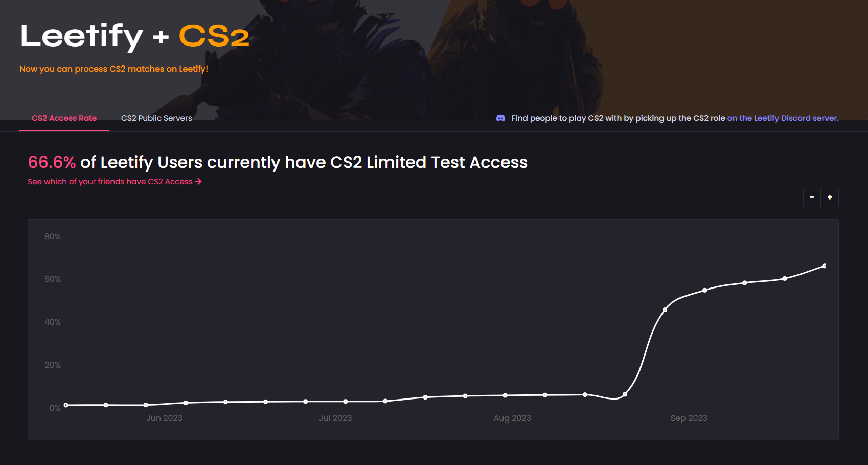
Task: Click the arrow icon after the friends link
Action: [198, 181]
